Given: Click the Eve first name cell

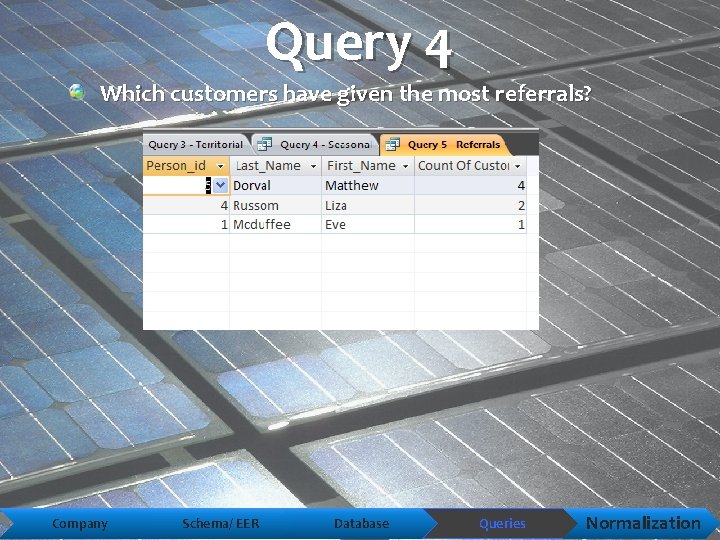Looking at the screenshot, I should click(x=368, y=225).
